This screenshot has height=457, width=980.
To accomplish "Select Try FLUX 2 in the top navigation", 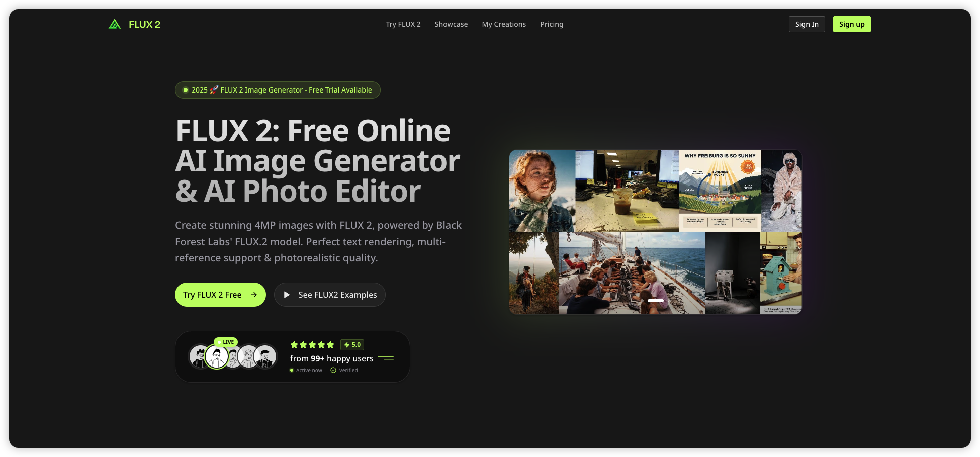I will click(403, 24).
